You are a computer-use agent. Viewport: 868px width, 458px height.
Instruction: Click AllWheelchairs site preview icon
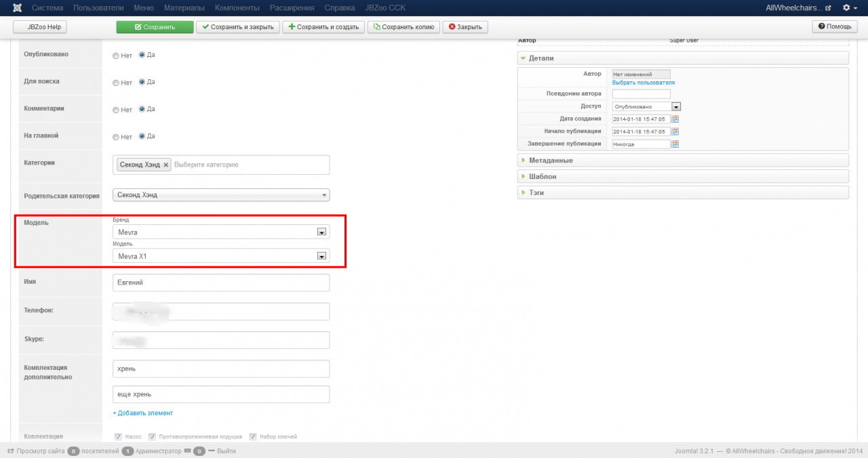(x=827, y=8)
